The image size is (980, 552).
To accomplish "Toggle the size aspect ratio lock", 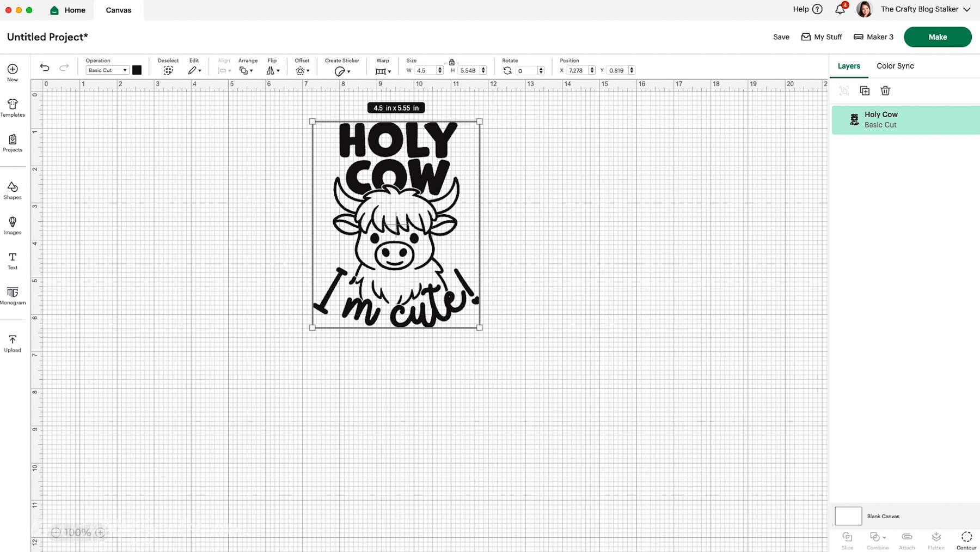I will [x=452, y=62].
